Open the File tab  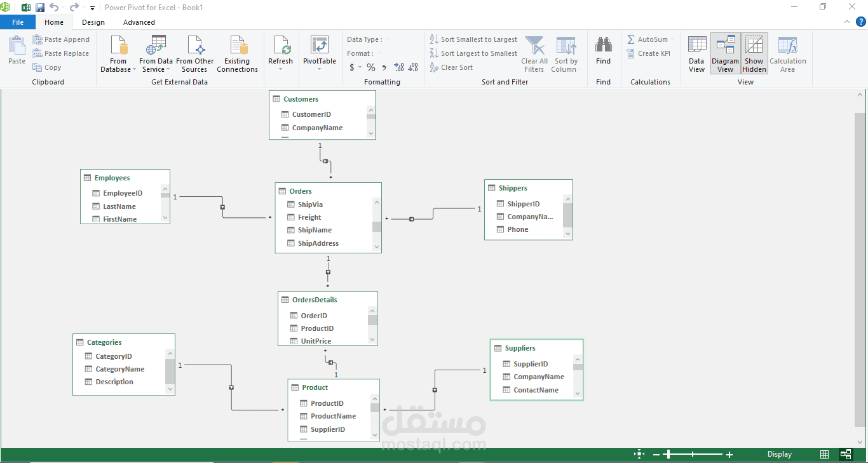coord(18,22)
